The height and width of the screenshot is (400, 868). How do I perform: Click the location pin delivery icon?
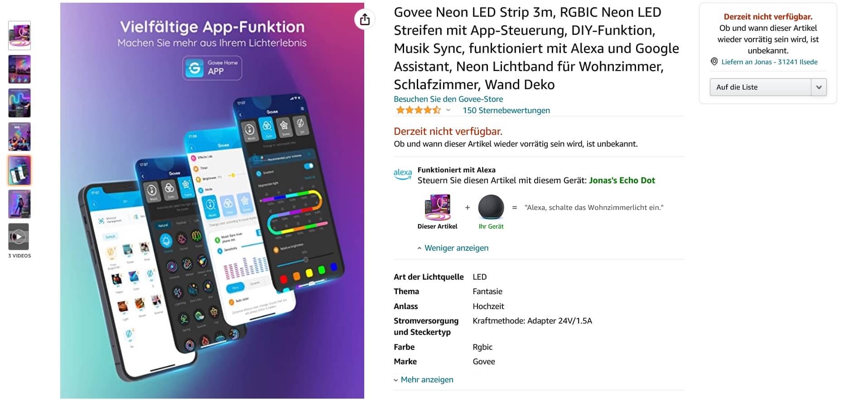pos(714,62)
